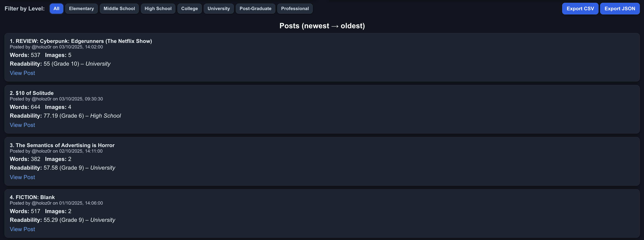Open View Post for FICTION: Blank

coord(22,229)
